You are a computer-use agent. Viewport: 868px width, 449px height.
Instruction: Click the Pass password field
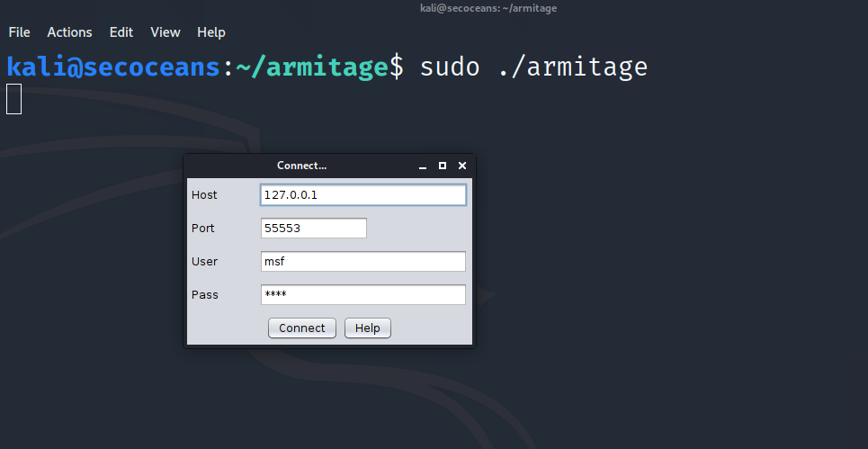click(363, 294)
